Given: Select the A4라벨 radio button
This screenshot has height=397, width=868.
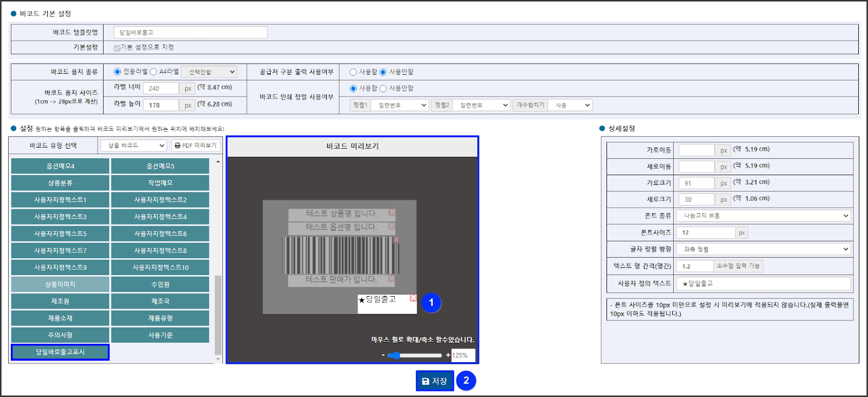Looking at the screenshot, I should pos(154,72).
